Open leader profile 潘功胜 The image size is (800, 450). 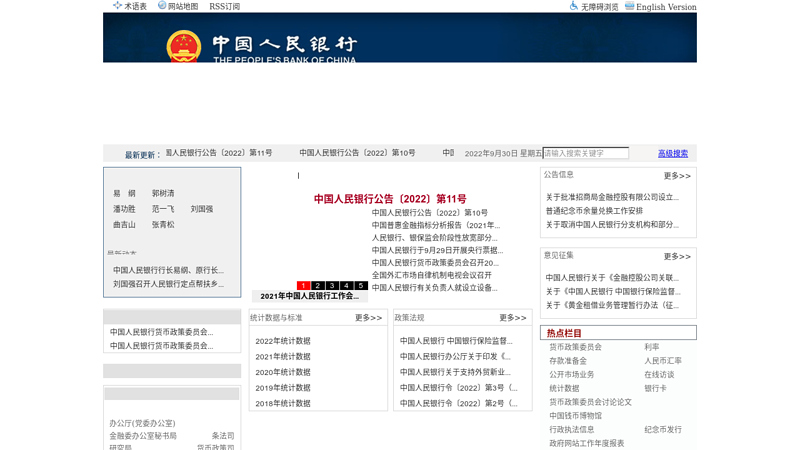124,209
